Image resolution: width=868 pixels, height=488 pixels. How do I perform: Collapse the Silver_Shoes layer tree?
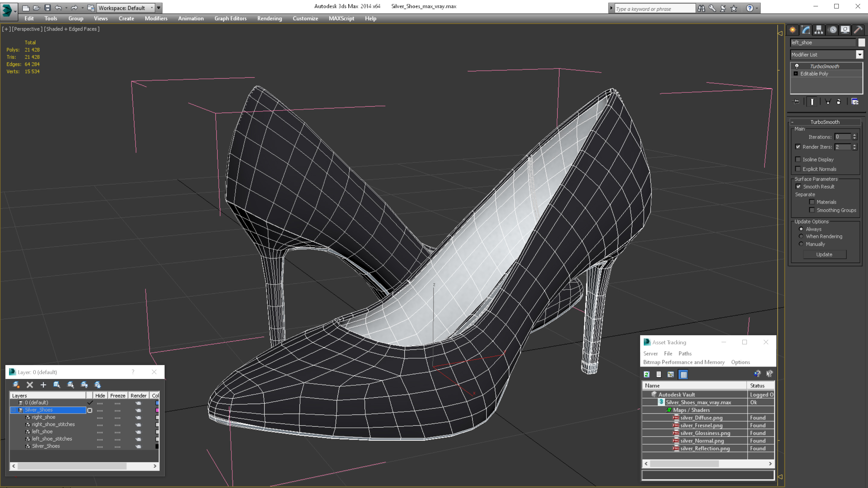tap(14, 410)
